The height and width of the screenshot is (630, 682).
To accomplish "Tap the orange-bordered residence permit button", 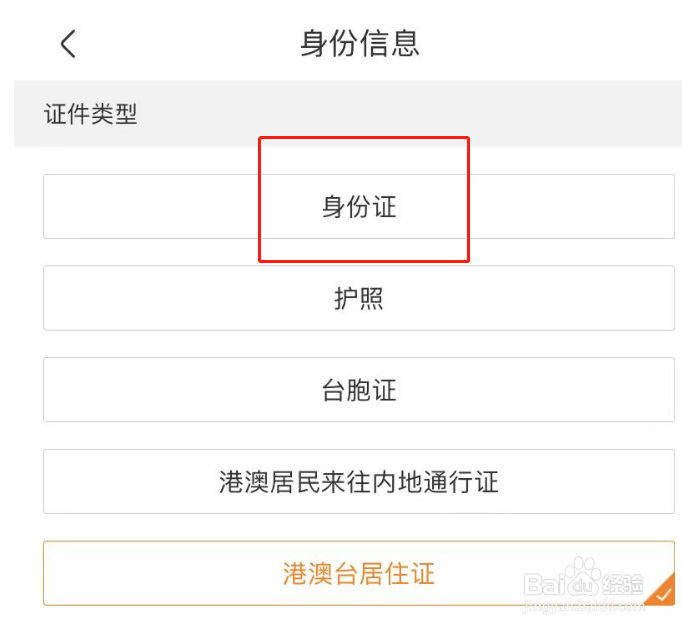I will 359,574.
